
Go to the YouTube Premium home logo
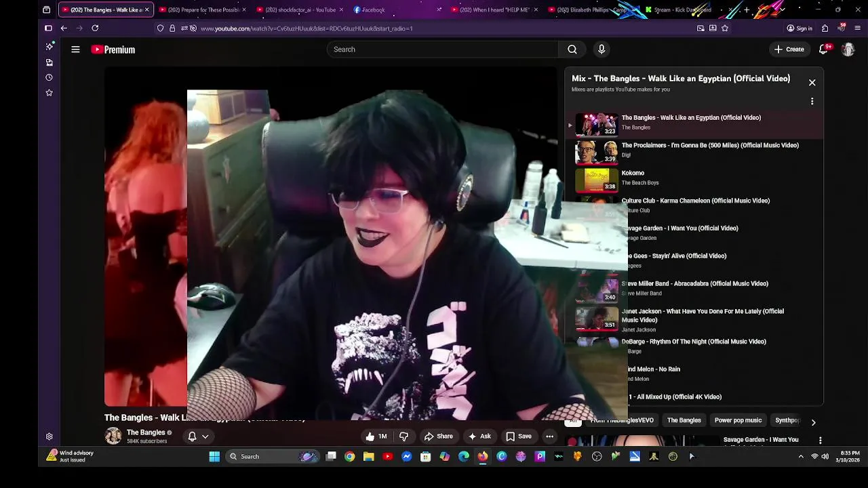click(113, 49)
